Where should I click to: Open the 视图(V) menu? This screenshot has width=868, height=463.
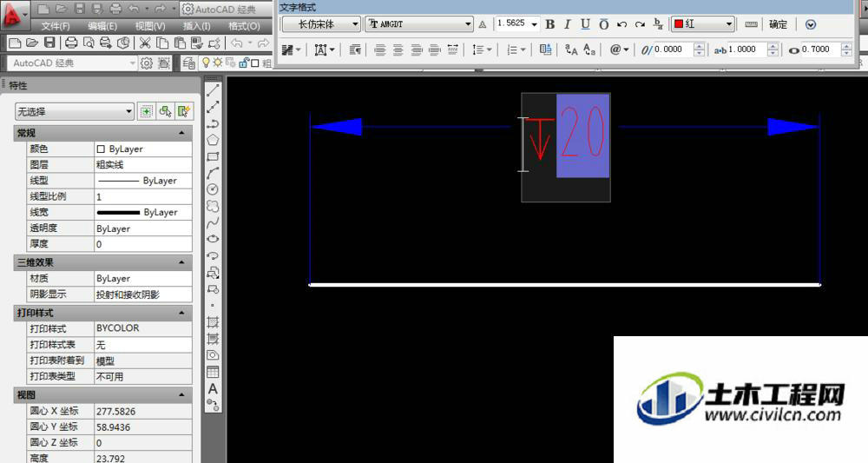[x=150, y=26]
